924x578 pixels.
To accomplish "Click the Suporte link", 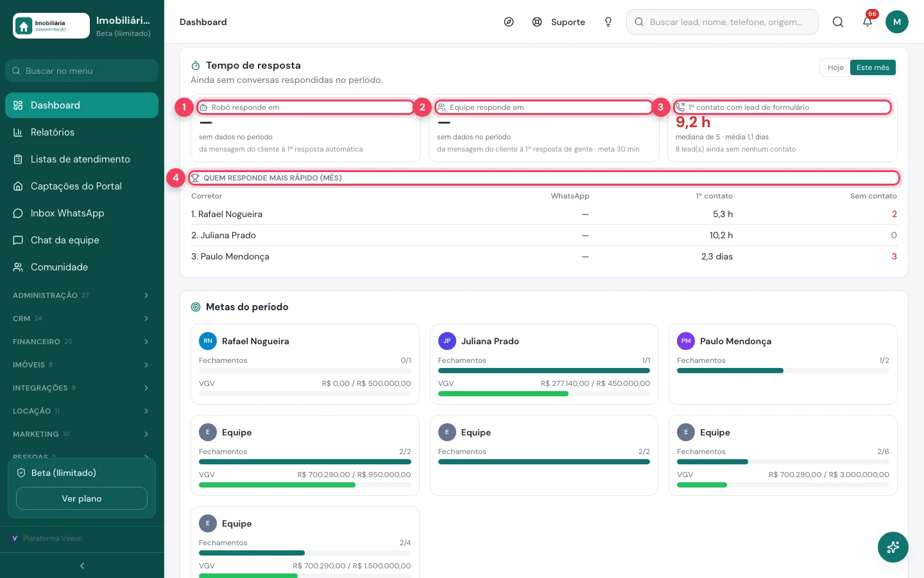I will pyautogui.click(x=568, y=22).
